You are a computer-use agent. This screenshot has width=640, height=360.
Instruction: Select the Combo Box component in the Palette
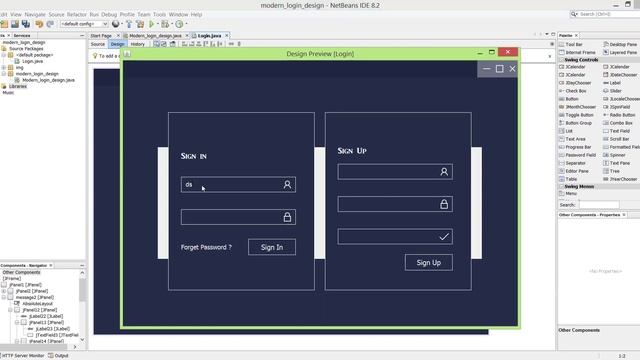(x=618, y=123)
